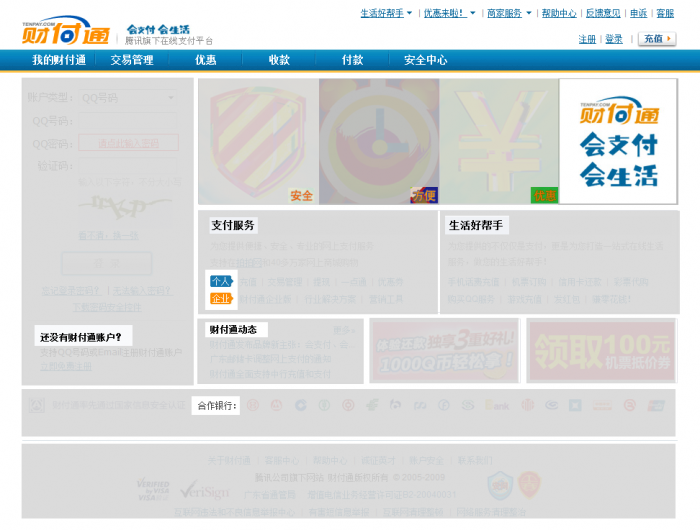Click the 财付通企业版 link
The image size is (700, 530).
(265, 299)
